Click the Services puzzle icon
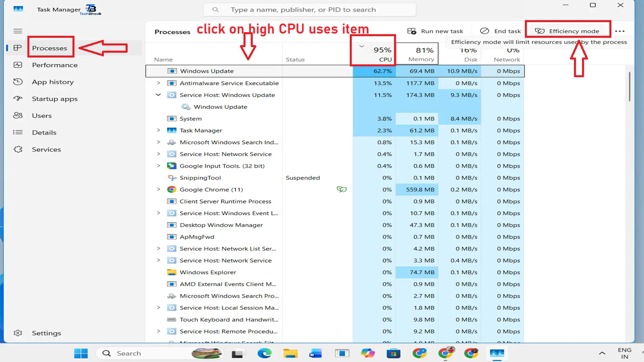Viewport: 644px width, 362px height. pyautogui.click(x=18, y=149)
